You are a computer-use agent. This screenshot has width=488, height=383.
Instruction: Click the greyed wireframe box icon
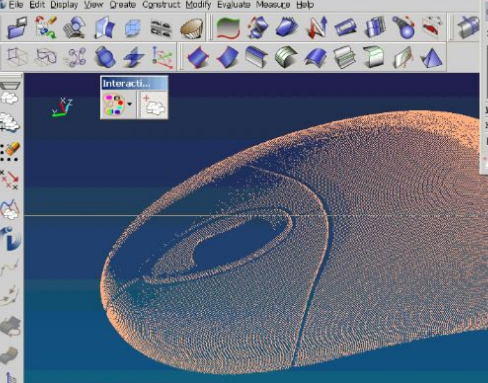coord(17,57)
